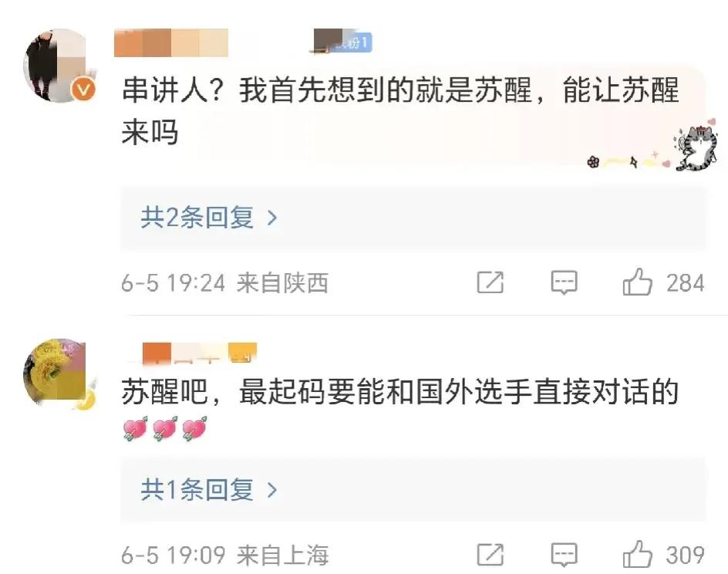The height and width of the screenshot is (574, 728).
Task: Open reply box for the 19:24 comment
Action: tap(564, 282)
